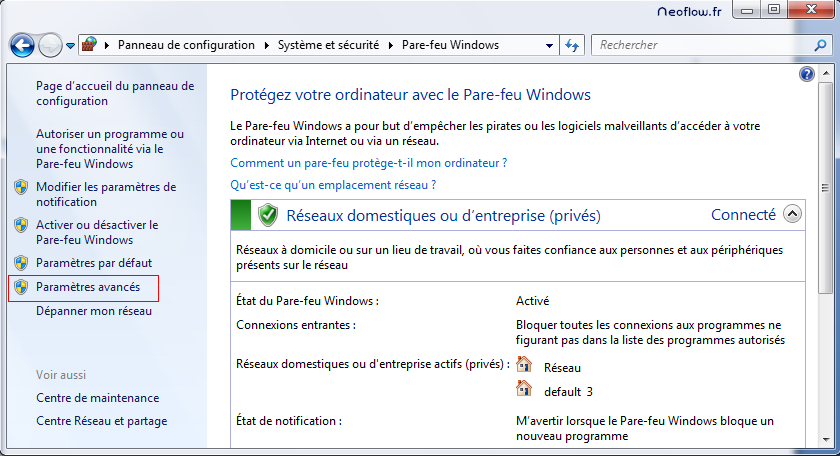
Task: Click the refresh button beside address bar
Action: [573, 45]
